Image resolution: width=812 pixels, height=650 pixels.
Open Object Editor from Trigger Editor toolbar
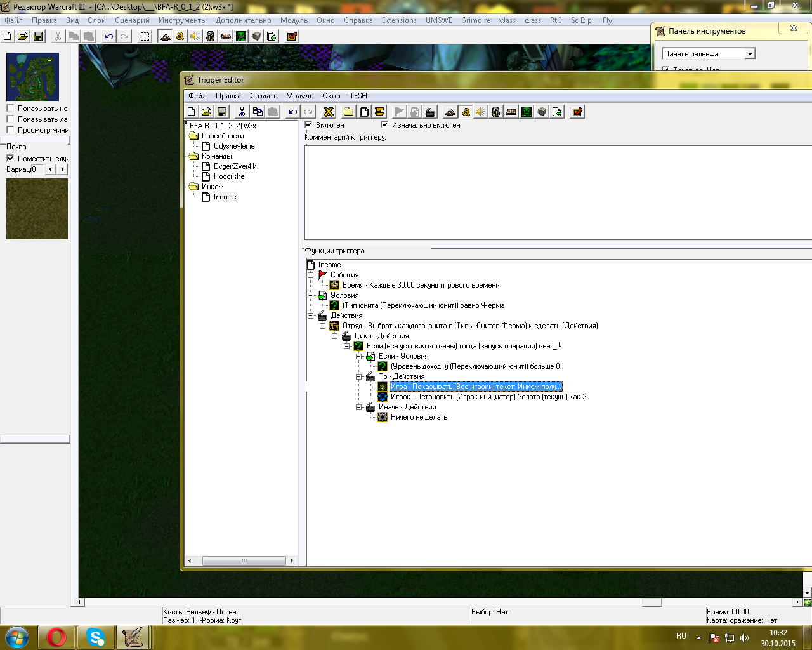[x=496, y=112]
